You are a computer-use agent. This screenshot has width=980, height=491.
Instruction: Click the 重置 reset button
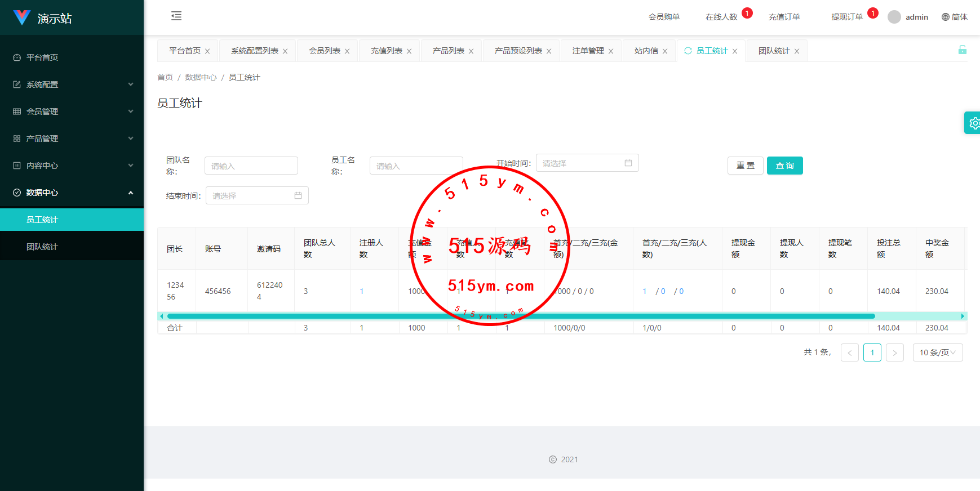point(745,166)
